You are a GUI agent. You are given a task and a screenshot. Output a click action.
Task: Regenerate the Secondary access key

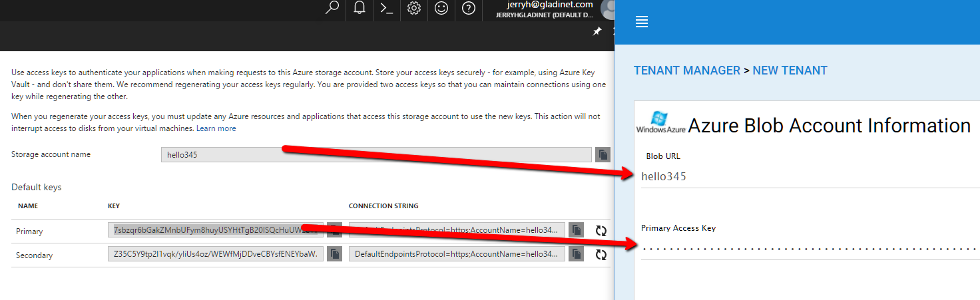click(x=601, y=255)
